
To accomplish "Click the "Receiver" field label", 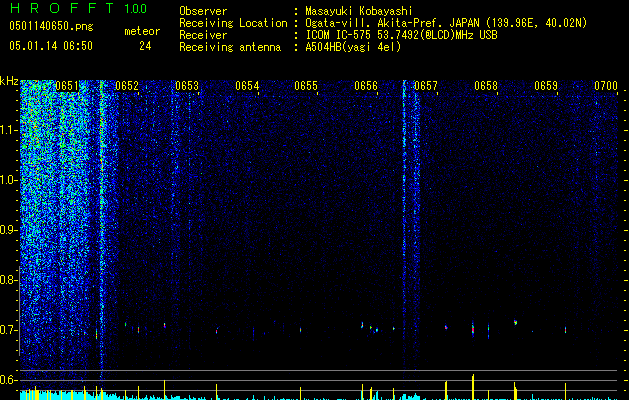I will click(x=203, y=35).
